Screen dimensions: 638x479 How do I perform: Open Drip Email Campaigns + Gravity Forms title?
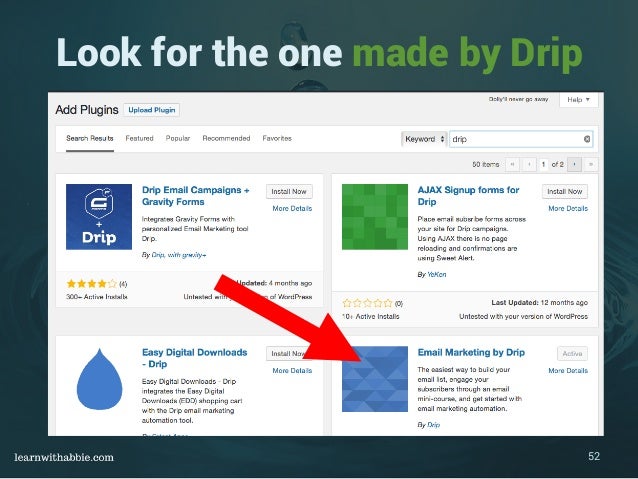195,196
